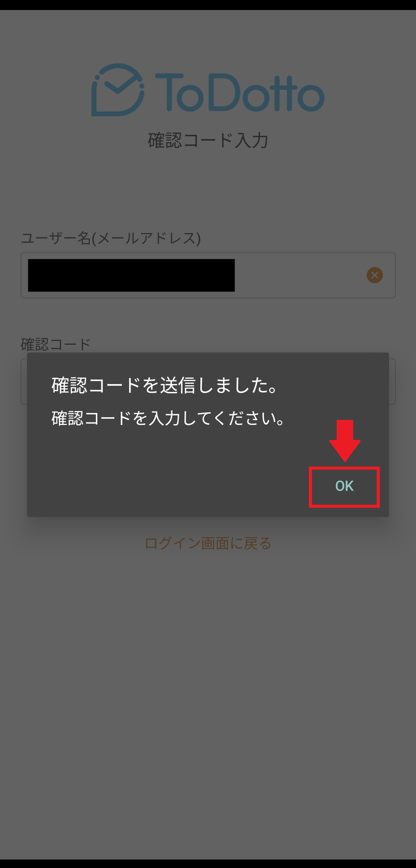Viewport: 416px width, 868px height.
Task: Tap the 確認コード input field edge behind dialog
Action: [393, 381]
